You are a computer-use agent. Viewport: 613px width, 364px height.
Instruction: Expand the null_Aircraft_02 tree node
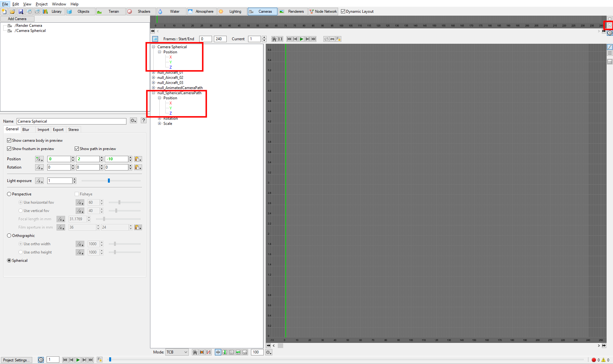153,78
